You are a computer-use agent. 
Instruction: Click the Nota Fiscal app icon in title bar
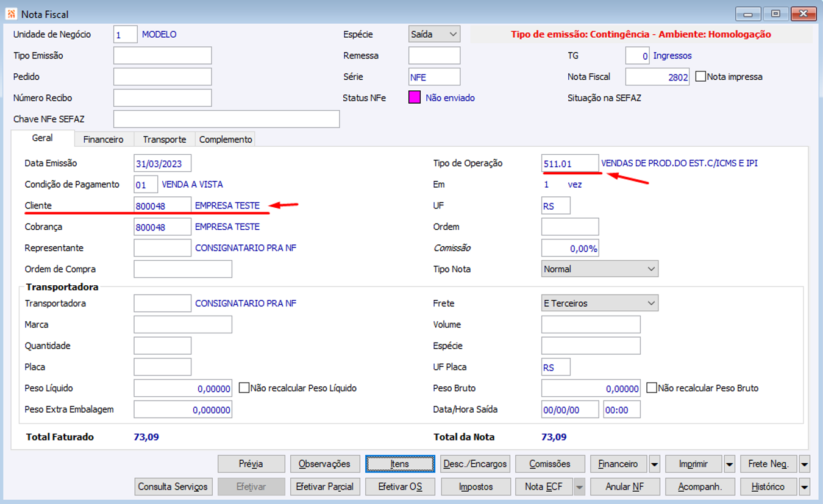(x=10, y=13)
